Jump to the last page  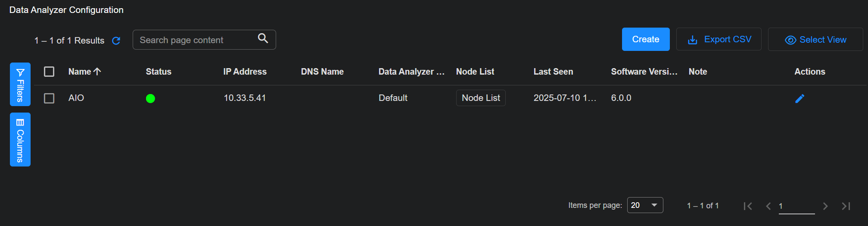click(846, 206)
